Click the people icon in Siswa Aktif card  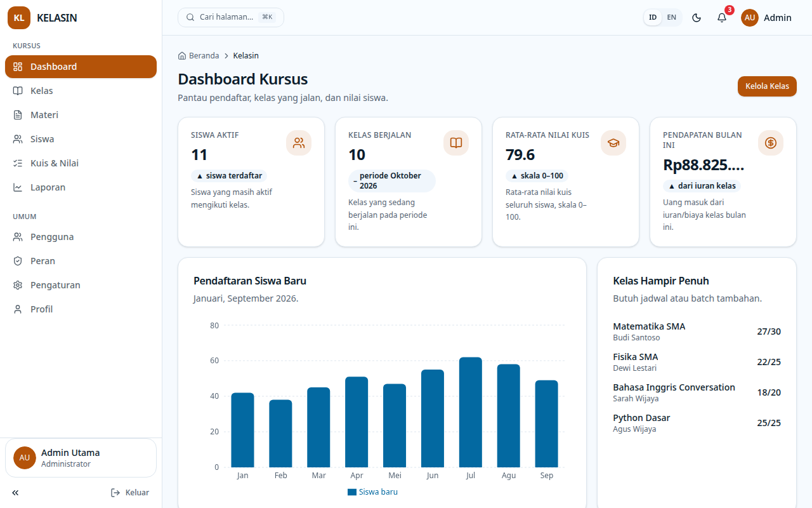(x=299, y=143)
